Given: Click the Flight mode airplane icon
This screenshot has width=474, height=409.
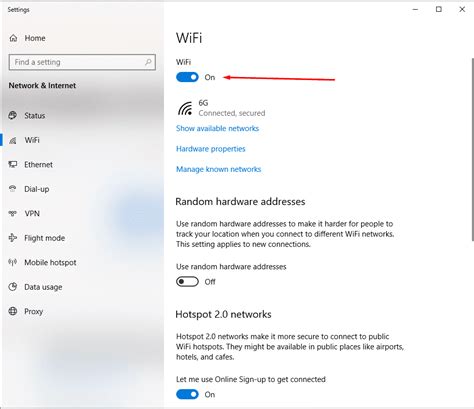Looking at the screenshot, I should (13, 238).
